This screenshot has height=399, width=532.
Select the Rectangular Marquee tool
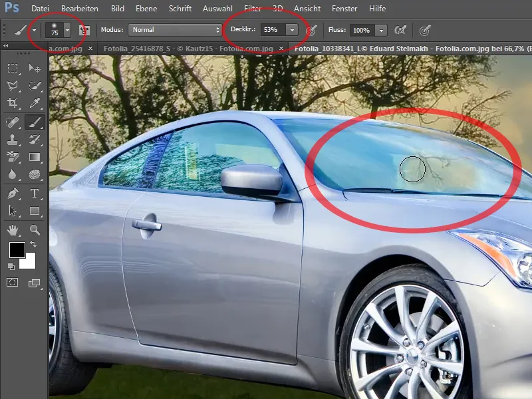[13, 68]
